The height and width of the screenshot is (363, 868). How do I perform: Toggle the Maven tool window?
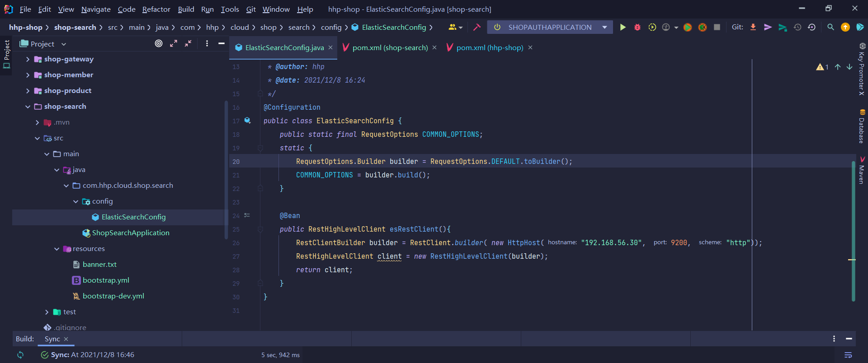click(x=862, y=170)
